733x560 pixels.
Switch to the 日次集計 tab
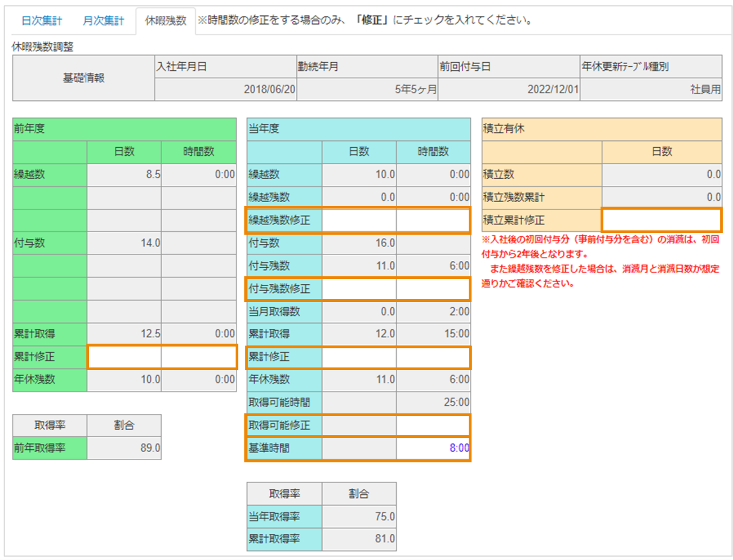(41, 21)
